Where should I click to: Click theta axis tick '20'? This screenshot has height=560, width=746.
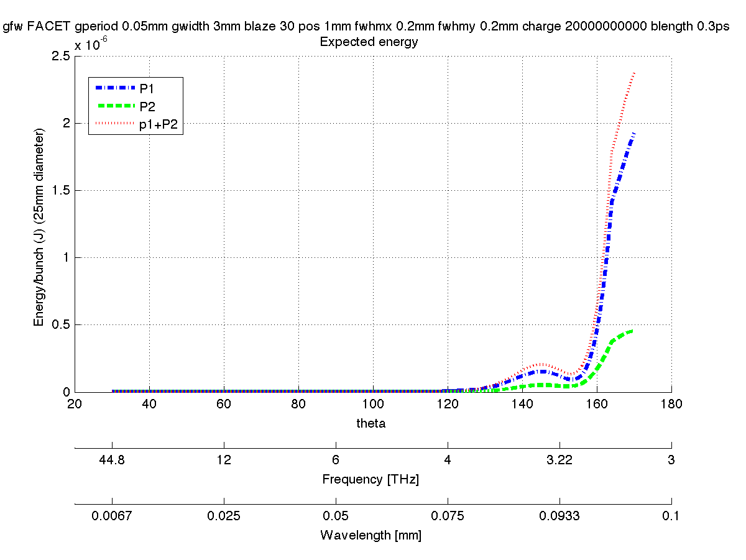[x=75, y=404]
